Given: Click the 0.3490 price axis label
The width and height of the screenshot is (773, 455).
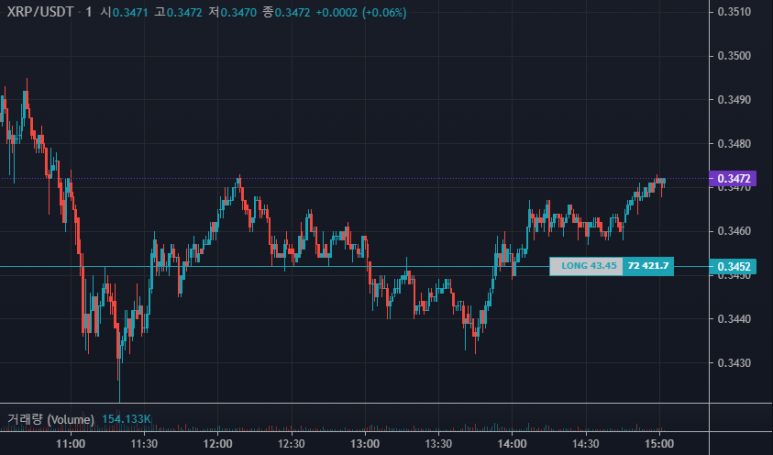Looking at the screenshot, I should (x=734, y=100).
